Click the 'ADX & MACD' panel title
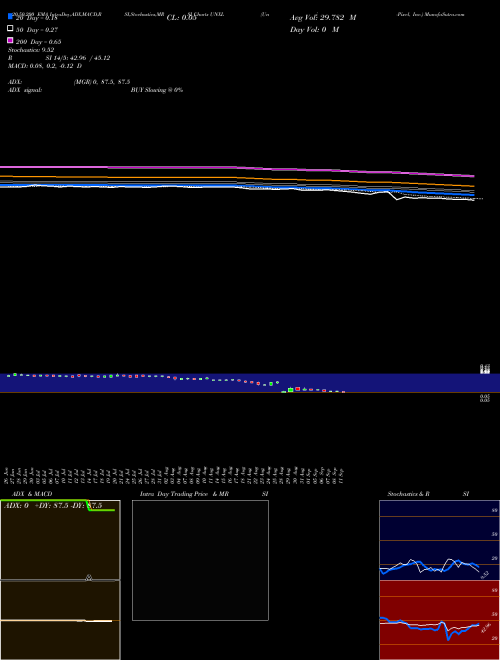 pyautogui.click(x=32, y=494)
